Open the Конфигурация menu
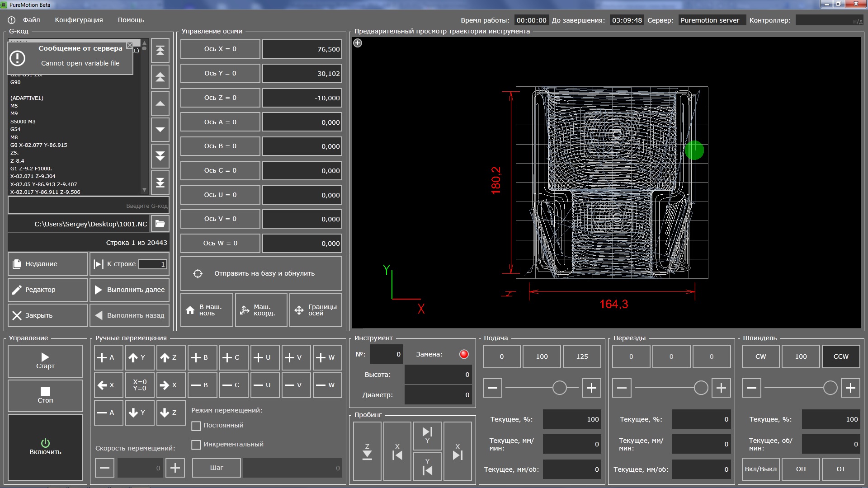 (79, 20)
